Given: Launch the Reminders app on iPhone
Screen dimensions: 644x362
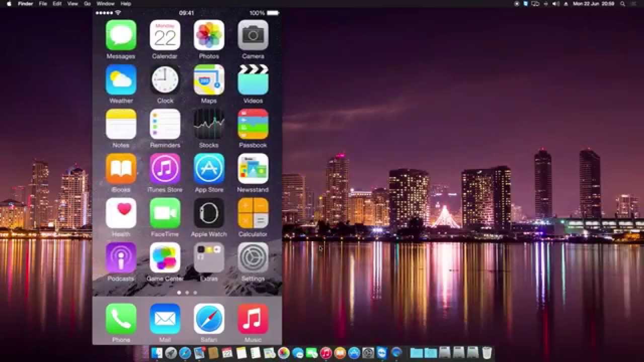Looking at the screenshot, I should tap(165, 124).
